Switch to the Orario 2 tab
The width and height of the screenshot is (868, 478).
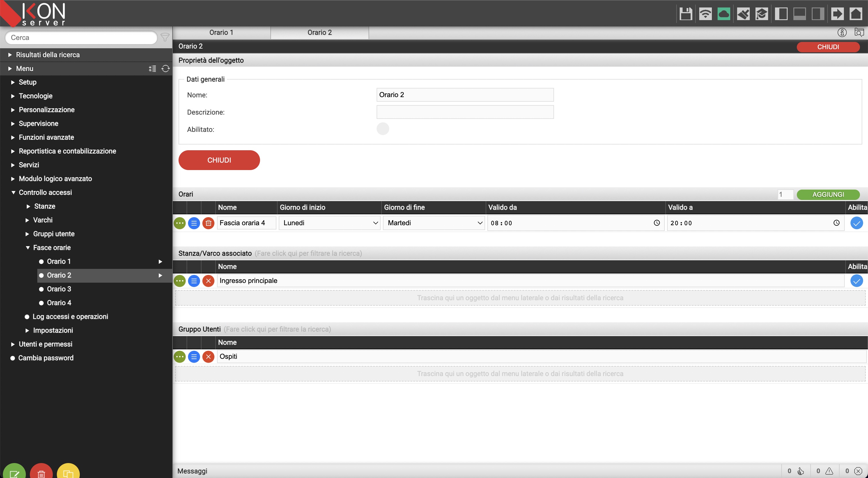[x=319, y=33]
